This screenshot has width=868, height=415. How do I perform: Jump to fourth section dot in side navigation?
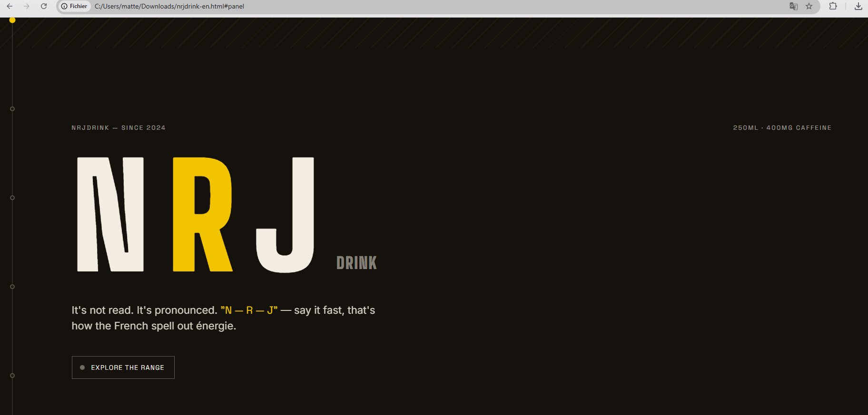[x=12, y=287]
